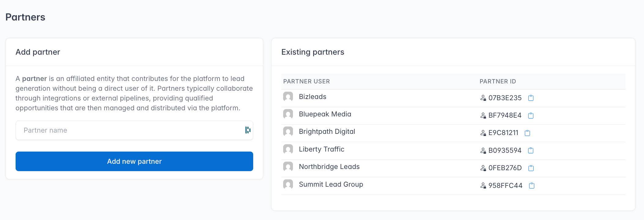Copy partner ID 07B3E235 to clipboard
The height and width of the screenshot is (220, 644).
coord(531,98)
